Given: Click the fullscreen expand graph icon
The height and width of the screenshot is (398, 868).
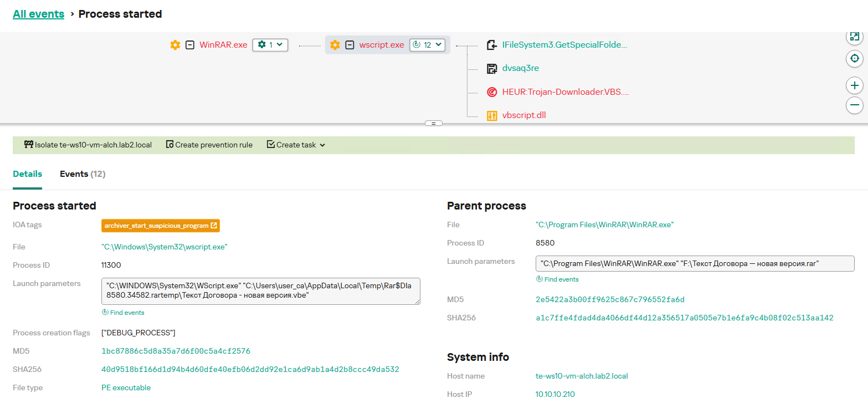Looking at the screenshot, I should [854, 37].
